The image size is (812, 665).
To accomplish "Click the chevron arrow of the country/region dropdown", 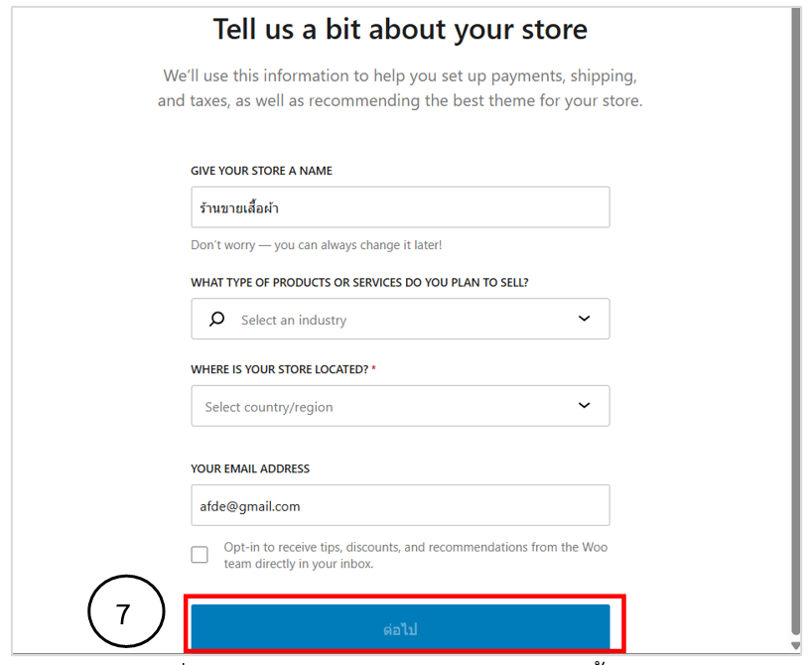I will coord(584,406).
